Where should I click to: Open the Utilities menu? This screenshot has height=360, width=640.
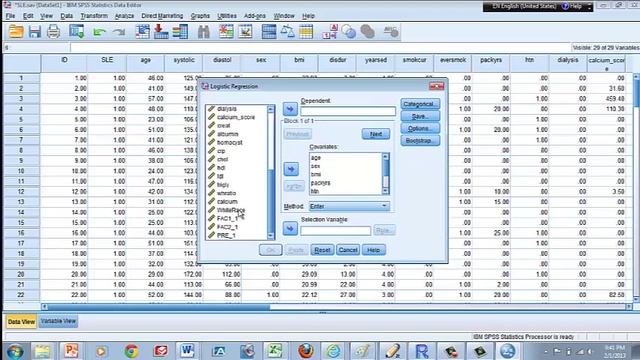(227, 16)
